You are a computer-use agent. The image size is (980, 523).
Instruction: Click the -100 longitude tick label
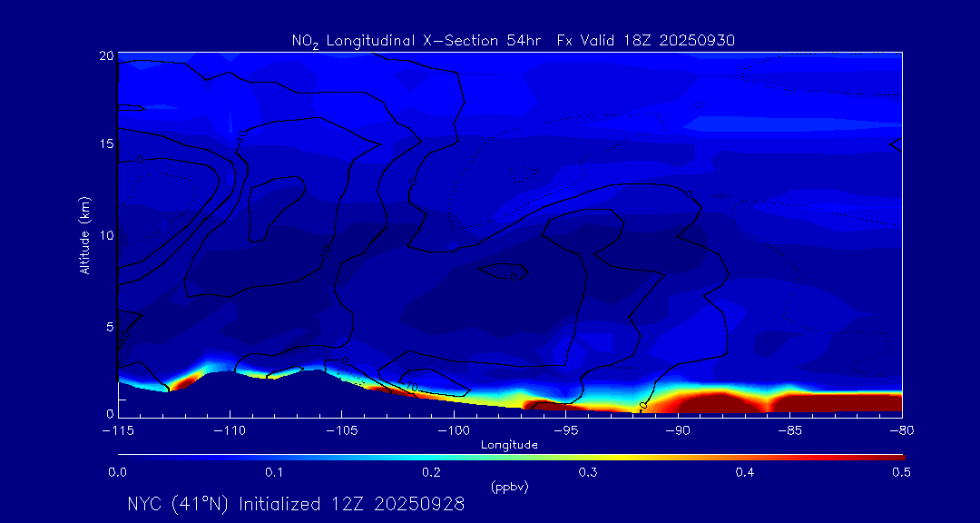coord(454,429)
